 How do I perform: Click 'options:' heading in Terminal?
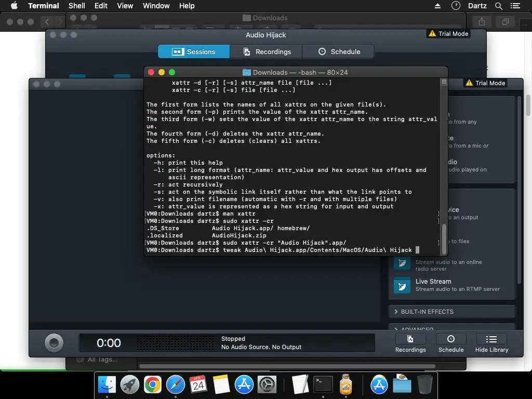pos(161,155)
